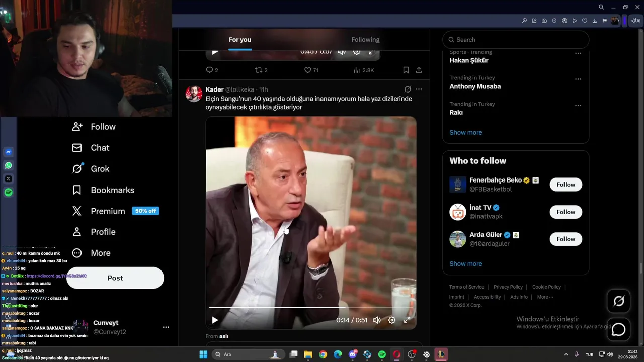This screenshot has height=362, width=644.
Task: Open taskbar volume control
Action: coord(610,354)
